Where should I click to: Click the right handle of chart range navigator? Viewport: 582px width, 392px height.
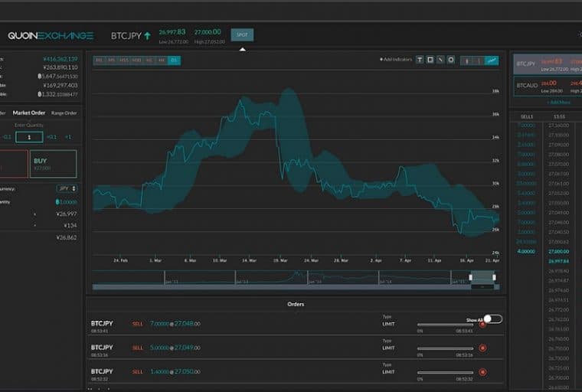[x=494, y=277]
